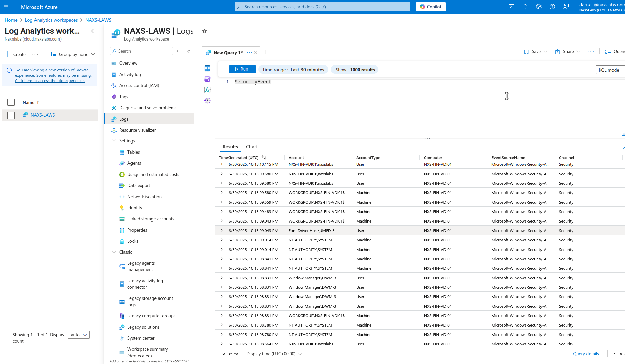This screenshot has height=364, width=625.
Task: Open Resource visualizer
Action: pos(138,130)
